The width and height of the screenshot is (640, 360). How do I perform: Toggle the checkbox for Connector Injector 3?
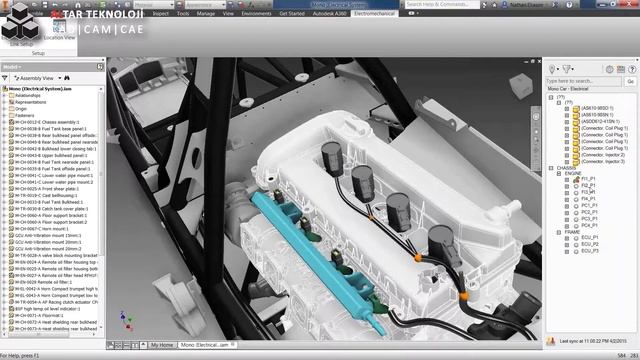(x=567, y=162)
